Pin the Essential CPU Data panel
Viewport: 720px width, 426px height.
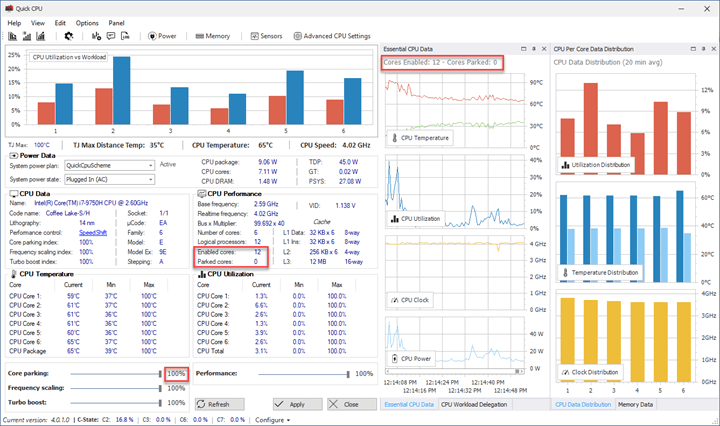(534, 49)
